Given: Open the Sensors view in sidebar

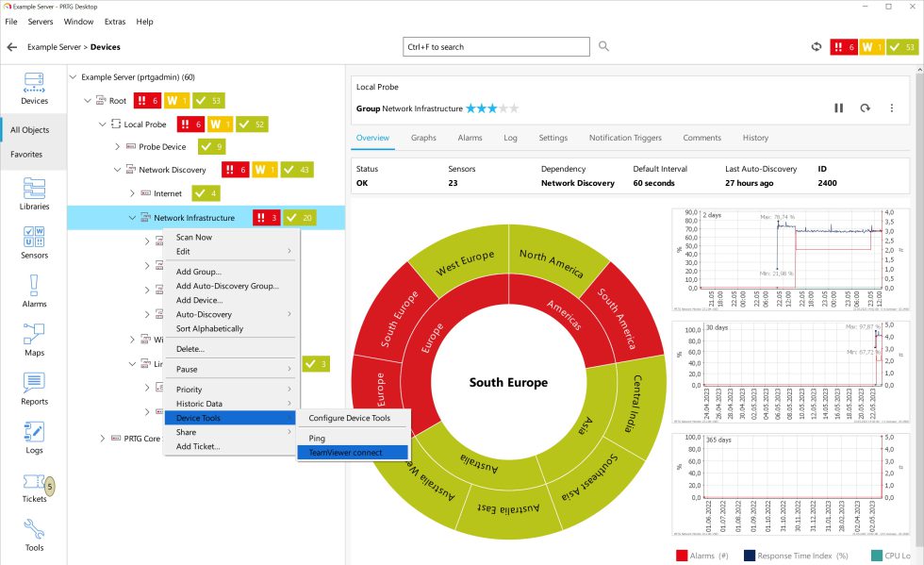Looking at the screenshot, I should tap(34, 241).
